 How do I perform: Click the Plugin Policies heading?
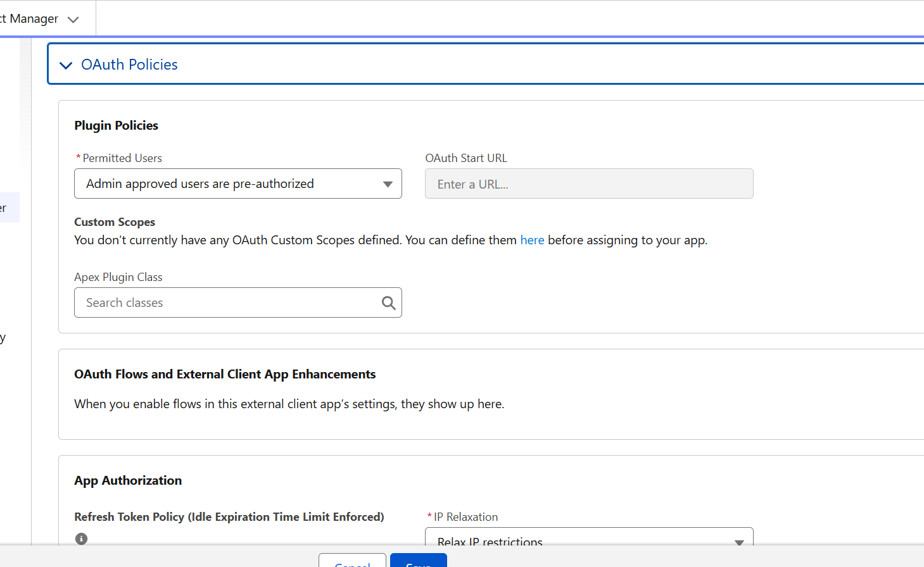116,125
